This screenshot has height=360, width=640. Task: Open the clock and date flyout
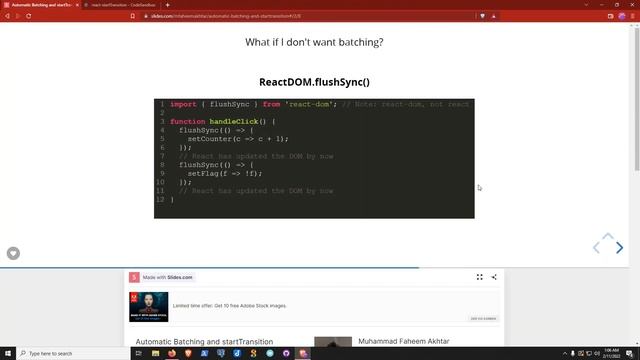611,353
